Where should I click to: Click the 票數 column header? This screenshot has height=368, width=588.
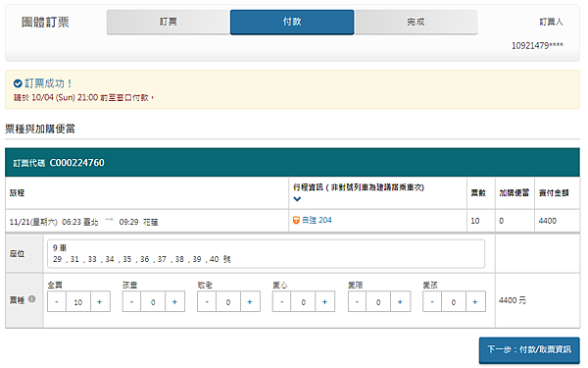pyautogui.click(x=478, y=193)
